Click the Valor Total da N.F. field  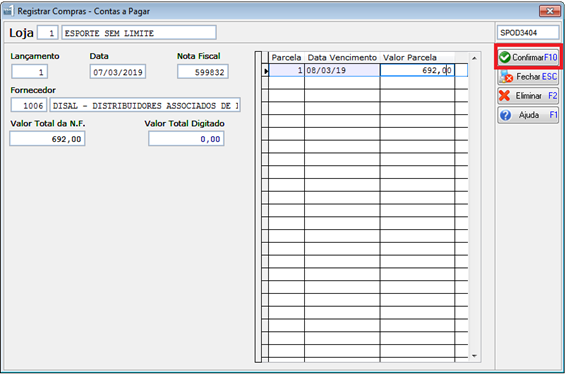[x=47, y=139]
